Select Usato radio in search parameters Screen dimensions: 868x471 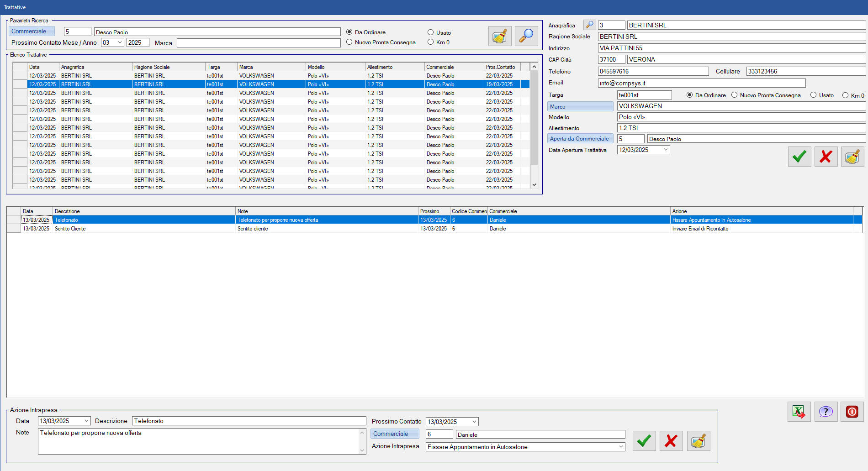coord(431,32)
